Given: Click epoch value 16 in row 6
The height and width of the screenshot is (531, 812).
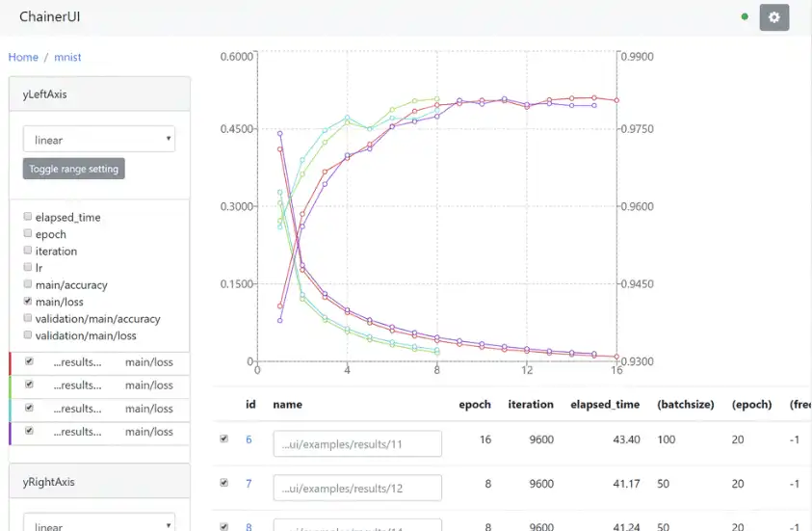Looking at the screenshot, I should pos(485,439).
